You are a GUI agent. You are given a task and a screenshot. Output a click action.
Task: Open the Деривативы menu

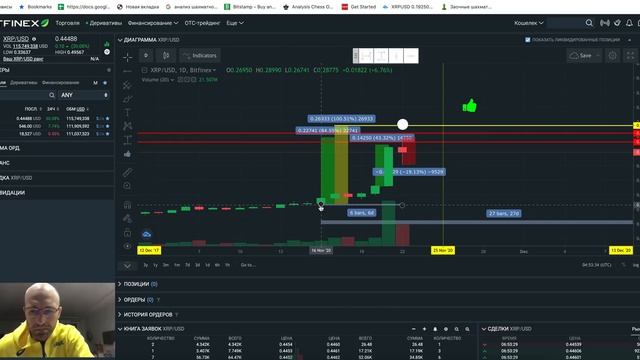[x=104, y=23]
